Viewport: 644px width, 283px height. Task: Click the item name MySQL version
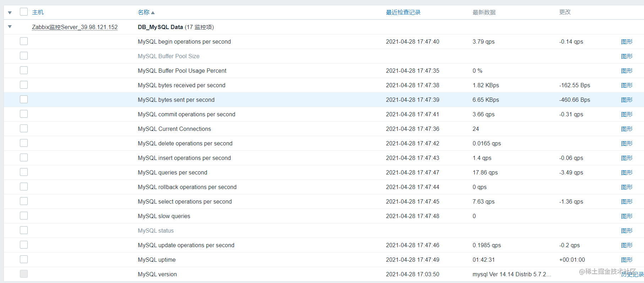[157, 274]
